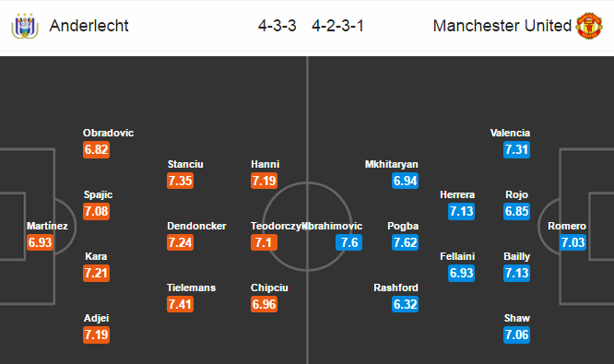Click the Valencia player name

pyautogui.click(x=510, y=133)
